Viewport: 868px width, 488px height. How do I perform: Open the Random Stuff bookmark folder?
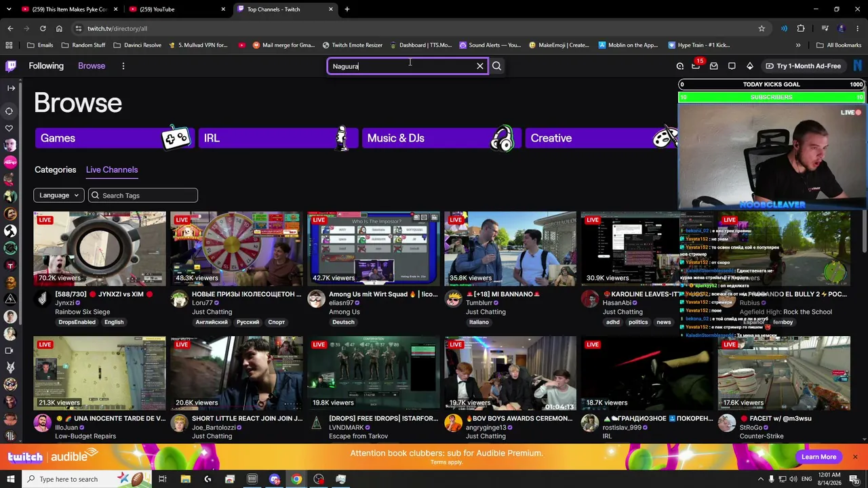tap(83, 45)
